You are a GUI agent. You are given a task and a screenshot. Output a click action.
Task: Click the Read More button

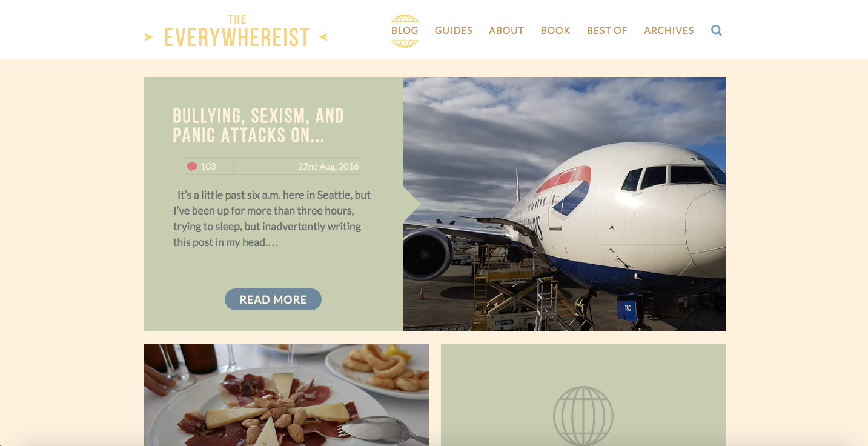[273, 299]
